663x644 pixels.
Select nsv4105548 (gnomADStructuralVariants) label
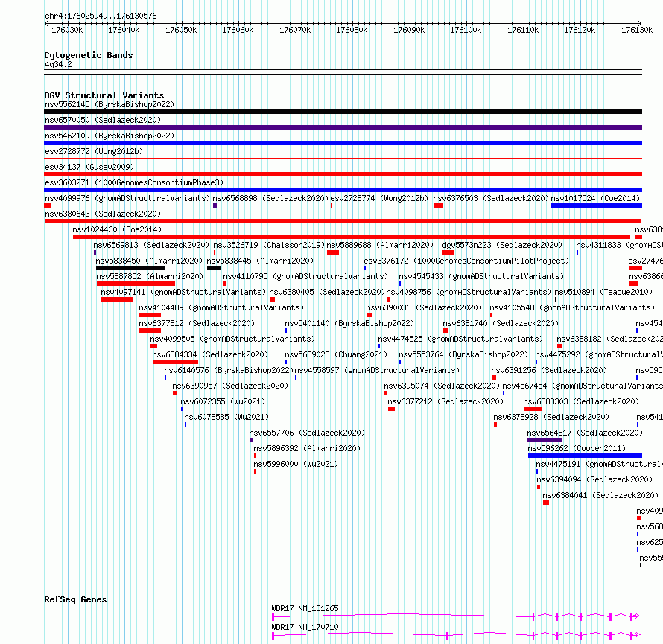[572, 307]
